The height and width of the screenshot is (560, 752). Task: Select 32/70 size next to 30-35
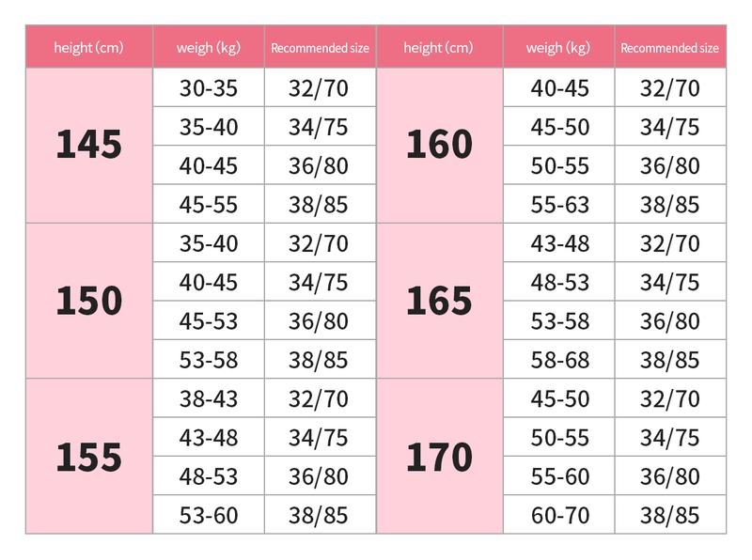coord(320,87)
